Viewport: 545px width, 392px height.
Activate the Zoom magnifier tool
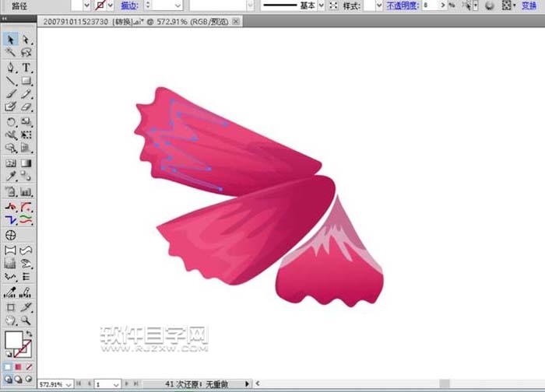click(26, 320)
